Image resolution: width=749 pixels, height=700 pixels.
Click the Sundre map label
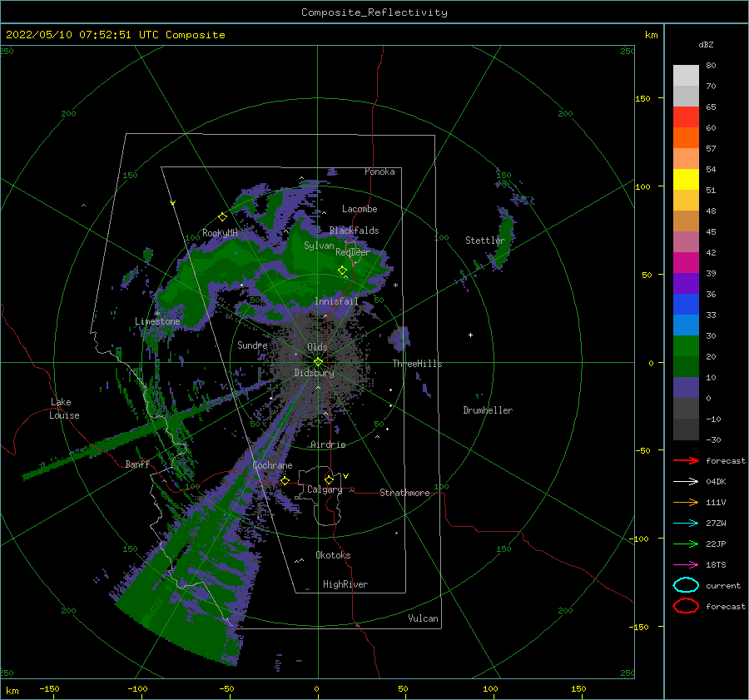coord(252,345)
